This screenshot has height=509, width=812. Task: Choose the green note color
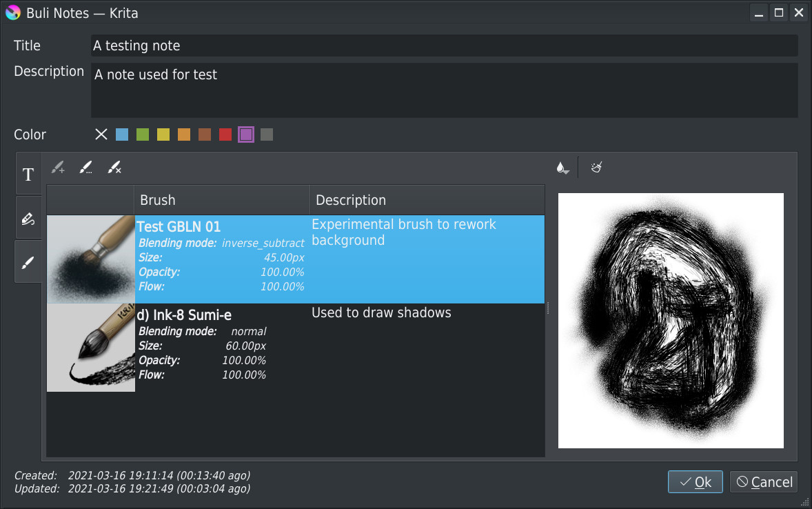143,134
